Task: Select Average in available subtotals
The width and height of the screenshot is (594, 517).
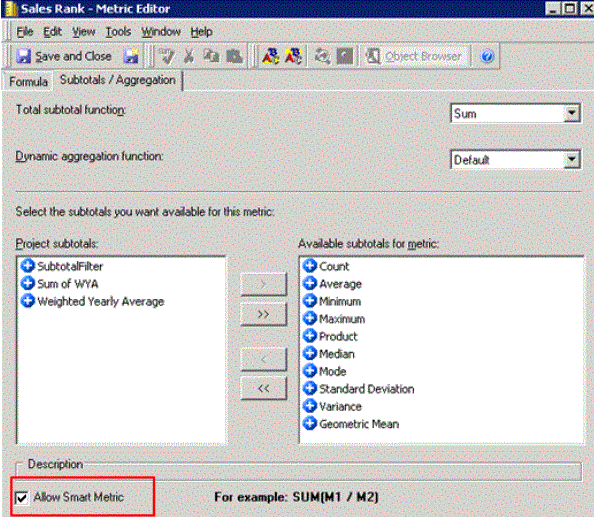Action: [332, 284]
